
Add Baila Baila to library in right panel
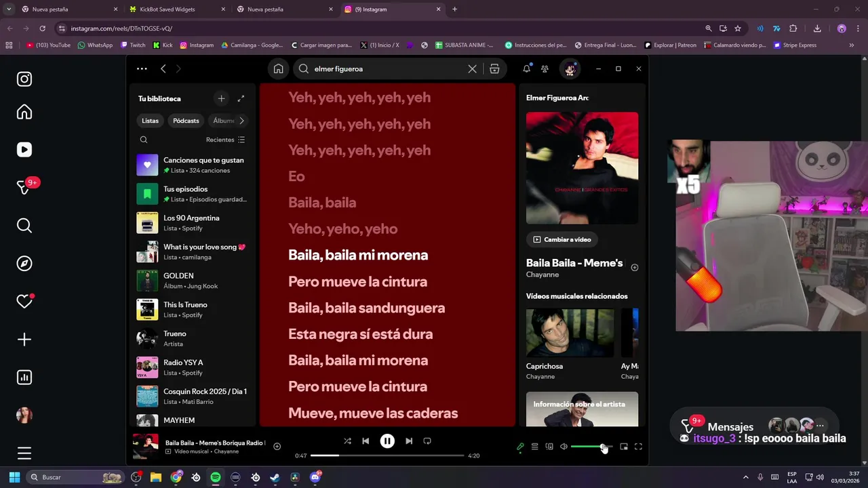(635, 268)
